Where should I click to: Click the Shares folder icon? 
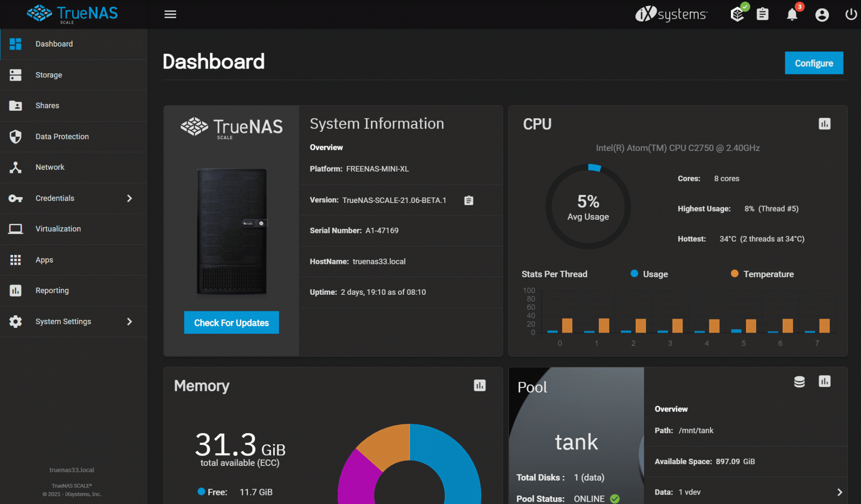[x=16, y=106]
